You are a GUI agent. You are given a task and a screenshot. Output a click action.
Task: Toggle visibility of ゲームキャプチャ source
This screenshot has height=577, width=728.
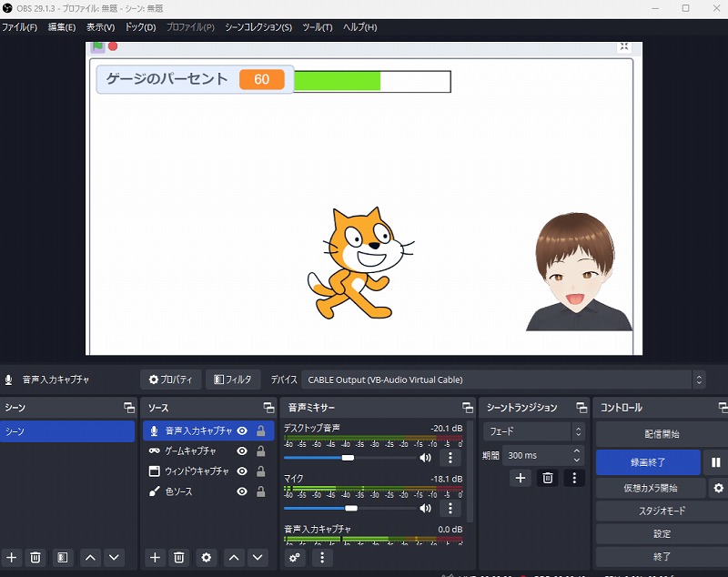click(242, 450)
